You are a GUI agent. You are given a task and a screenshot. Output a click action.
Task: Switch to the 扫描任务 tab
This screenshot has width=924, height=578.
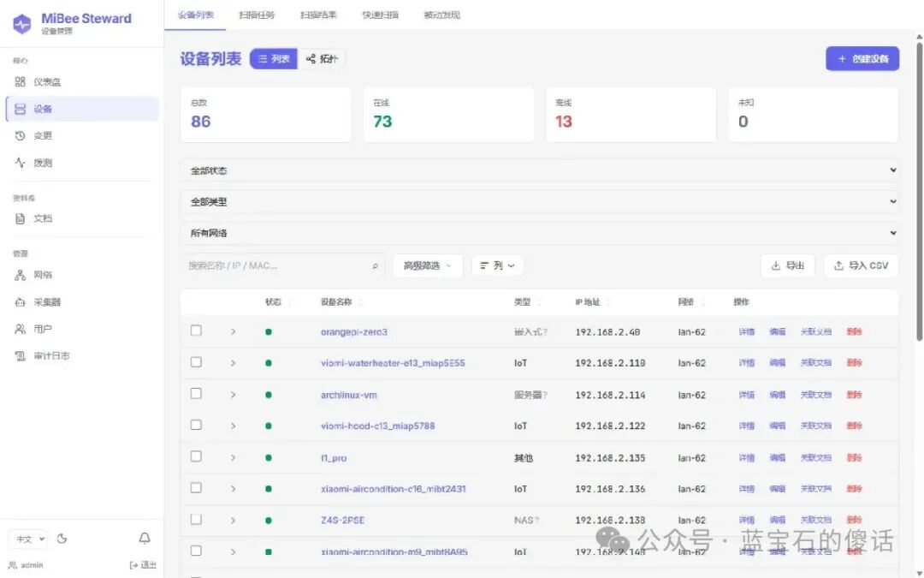pos(257,15)
